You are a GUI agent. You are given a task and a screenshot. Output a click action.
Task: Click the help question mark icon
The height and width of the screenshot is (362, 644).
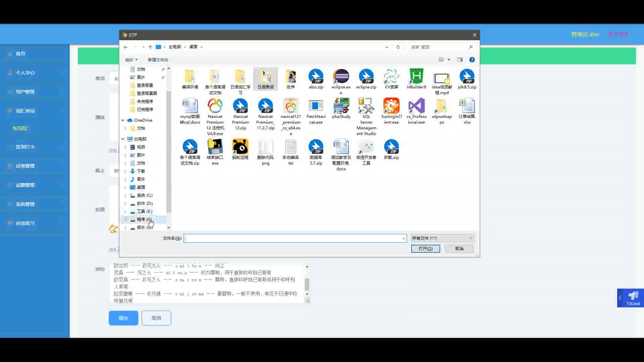coord(472,60)
